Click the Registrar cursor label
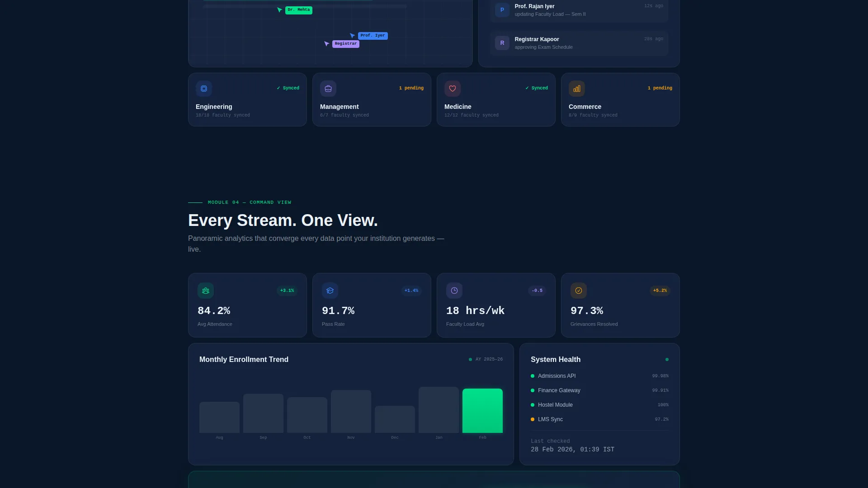 coord(346,44)
